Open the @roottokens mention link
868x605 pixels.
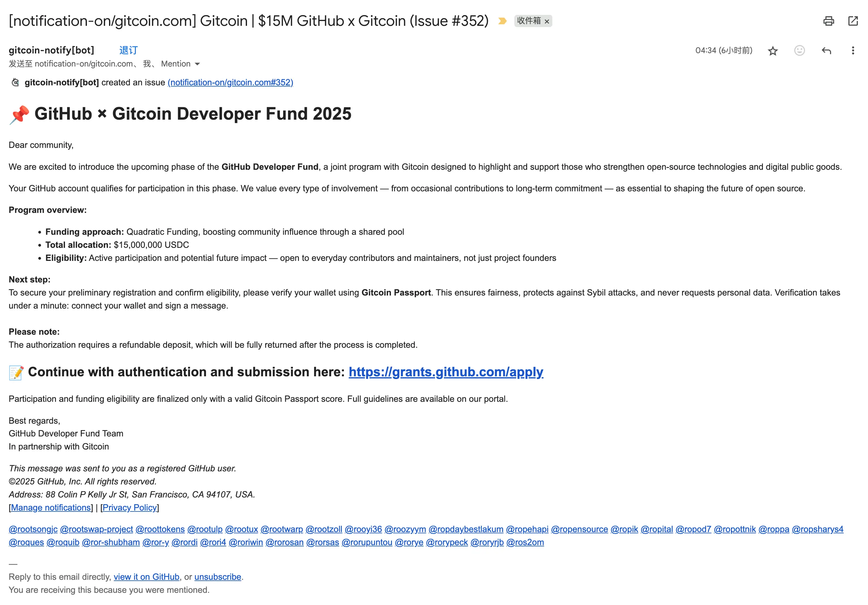pyautogui.click(x=160, y=529)
